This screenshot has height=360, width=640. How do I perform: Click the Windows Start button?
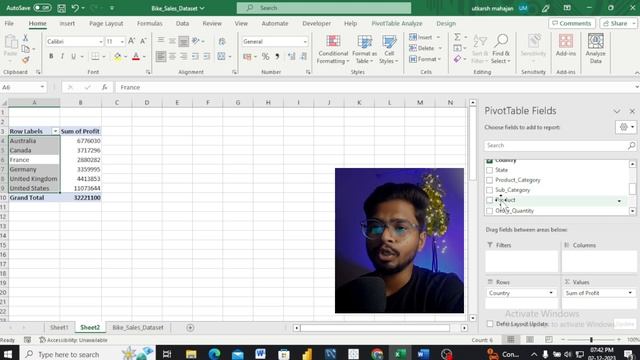click(8, 354)
